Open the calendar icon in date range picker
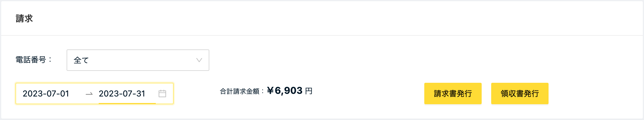Screen dimensions: 644x120 point(162,93)
